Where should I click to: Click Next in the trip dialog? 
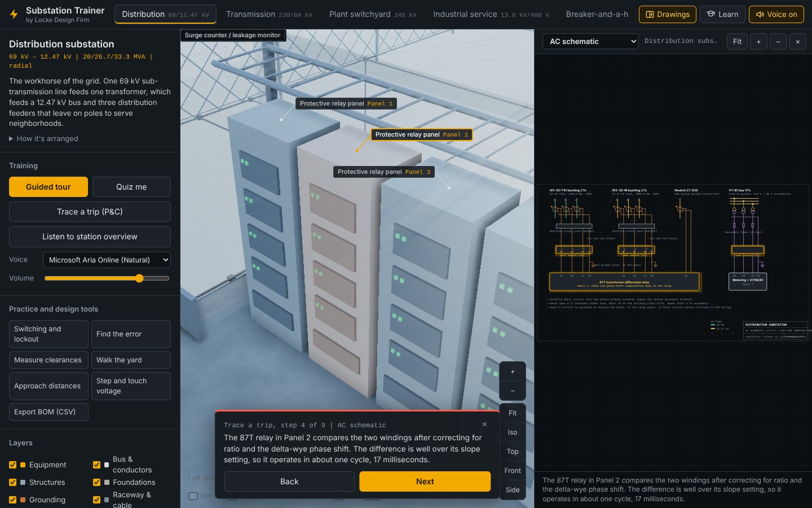[x=425, y=481]
